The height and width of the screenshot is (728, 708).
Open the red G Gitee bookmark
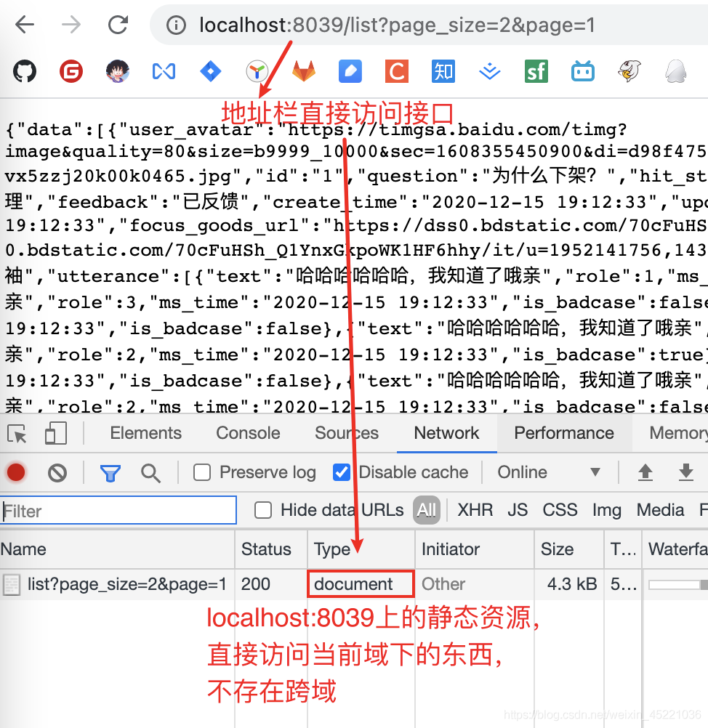(71, 71)
